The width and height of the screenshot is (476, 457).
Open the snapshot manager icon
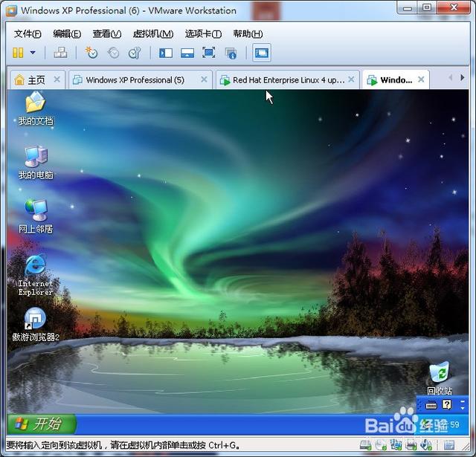click(135, 53)
